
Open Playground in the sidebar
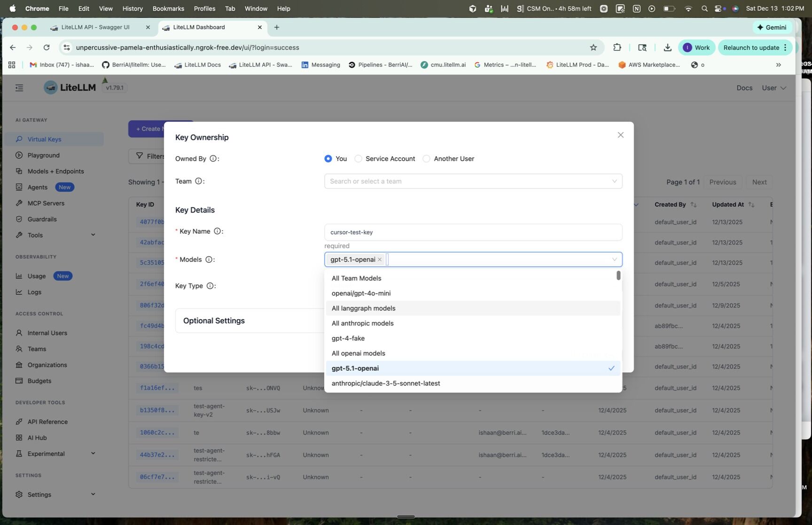pyautogui.click(x=43, y=155)
